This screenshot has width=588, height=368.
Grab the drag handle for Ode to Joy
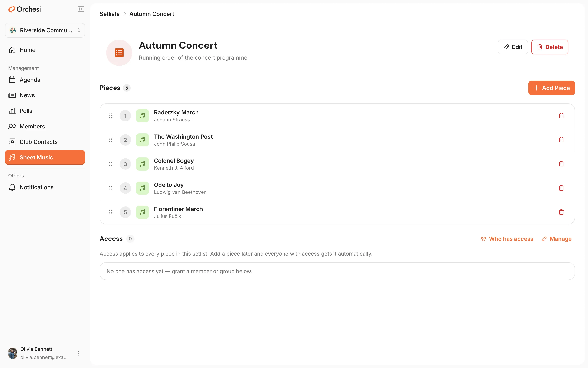(x=110, y=188)
